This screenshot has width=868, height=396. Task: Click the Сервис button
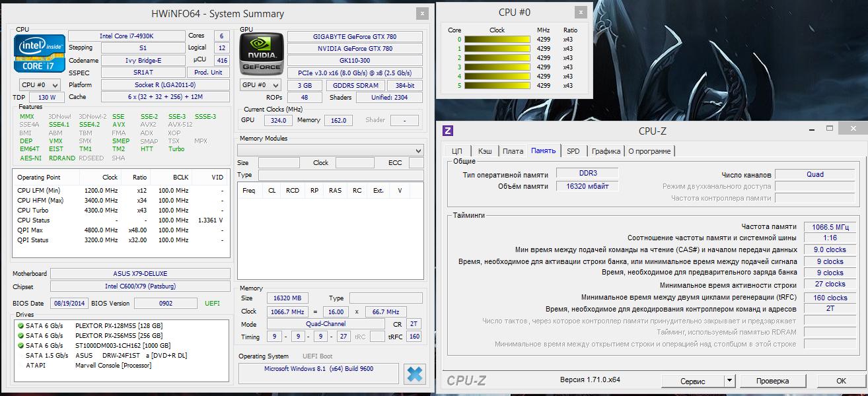693,381
